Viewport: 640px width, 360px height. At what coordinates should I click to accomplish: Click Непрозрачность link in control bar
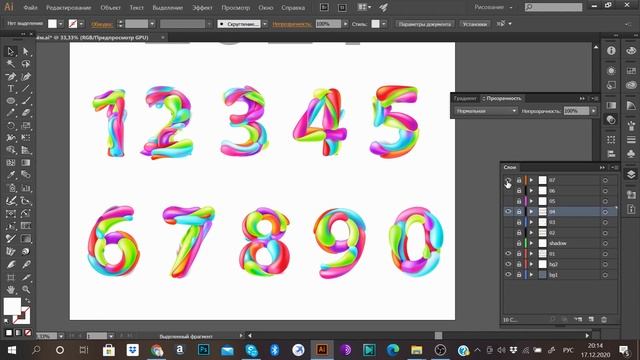coord(292,24)
